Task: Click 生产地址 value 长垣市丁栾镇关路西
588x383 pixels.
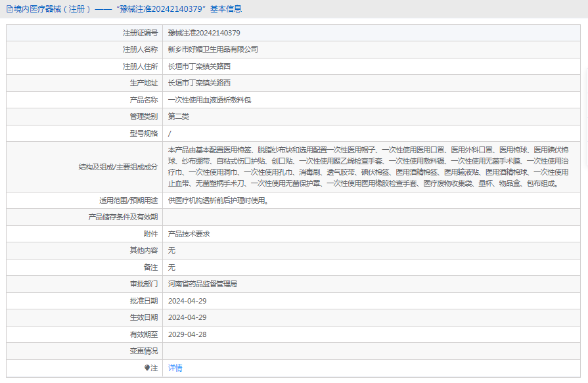Action: tap(199, 83)
